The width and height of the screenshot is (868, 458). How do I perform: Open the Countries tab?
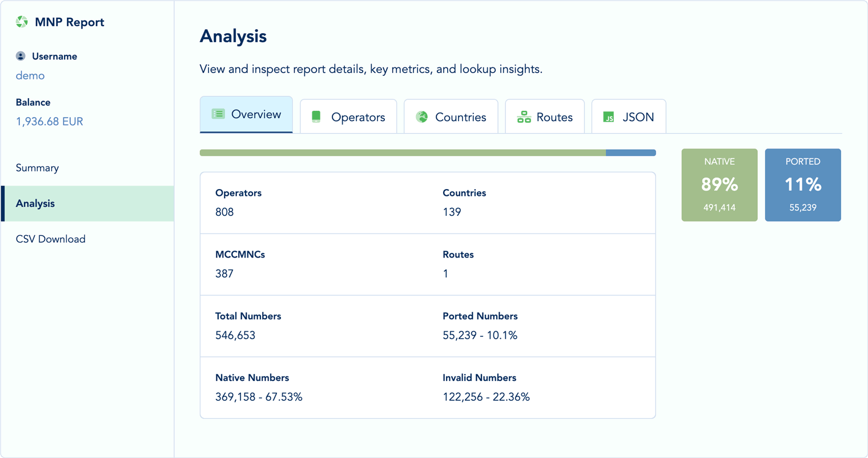click(451, 116)
